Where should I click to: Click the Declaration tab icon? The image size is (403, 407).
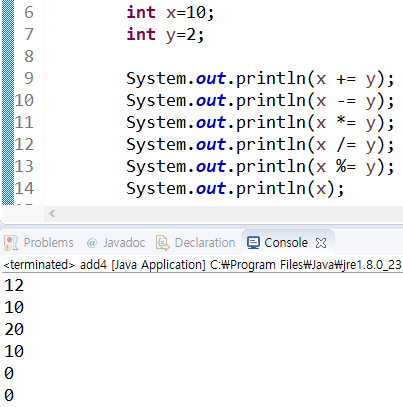tap(163, 243)
